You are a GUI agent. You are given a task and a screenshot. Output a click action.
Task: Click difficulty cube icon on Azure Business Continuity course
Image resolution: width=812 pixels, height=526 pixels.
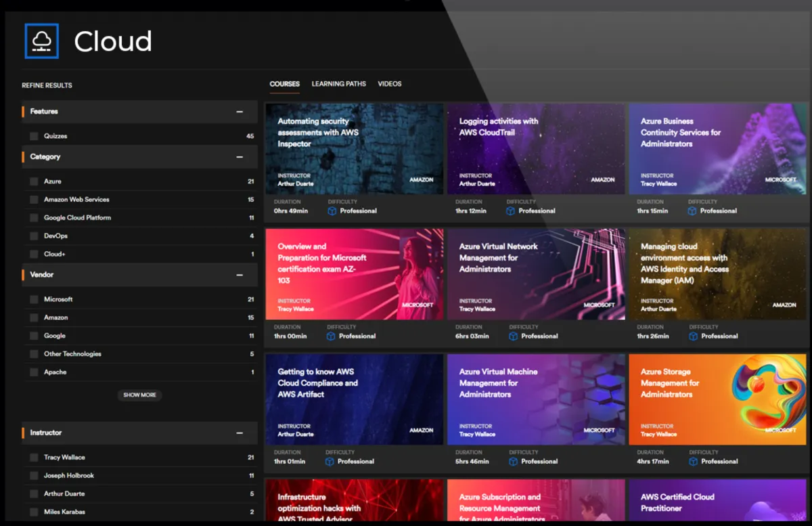692,211
